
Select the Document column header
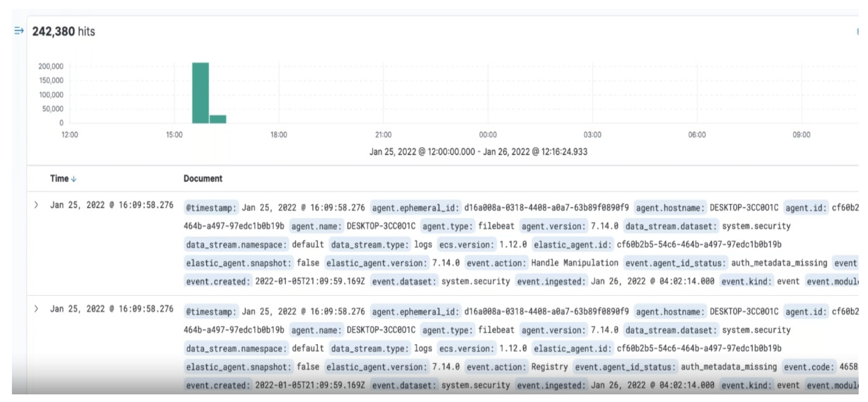203,178
